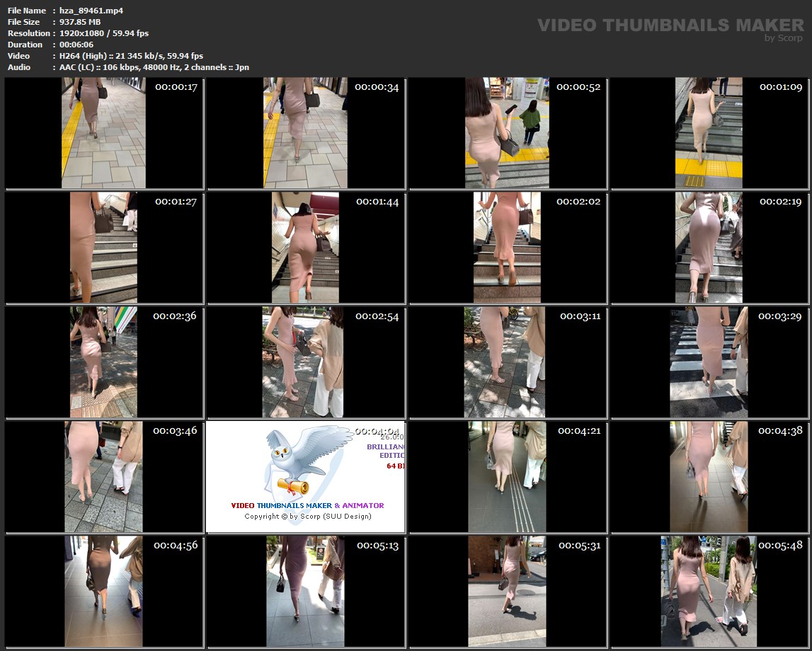Click the last thumbnail at 00:05:48

click(709, 592)
